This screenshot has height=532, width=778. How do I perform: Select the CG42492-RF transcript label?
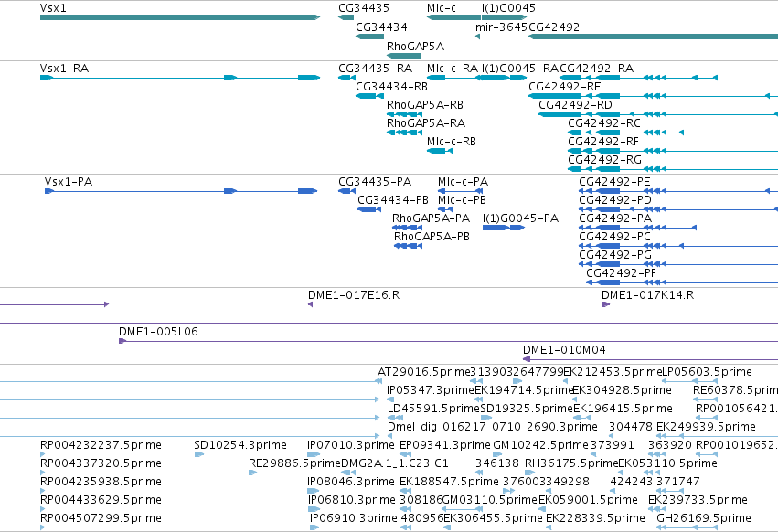(x=603, y=142)
